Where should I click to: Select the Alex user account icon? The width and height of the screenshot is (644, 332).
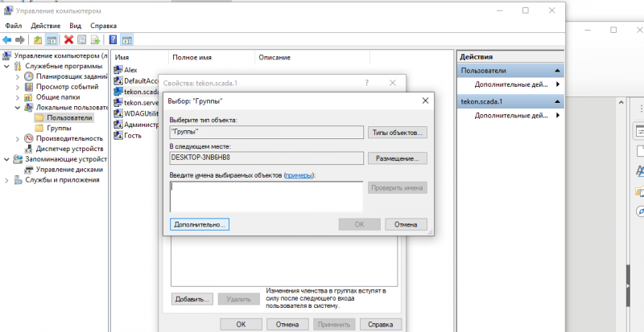[118, 70]
